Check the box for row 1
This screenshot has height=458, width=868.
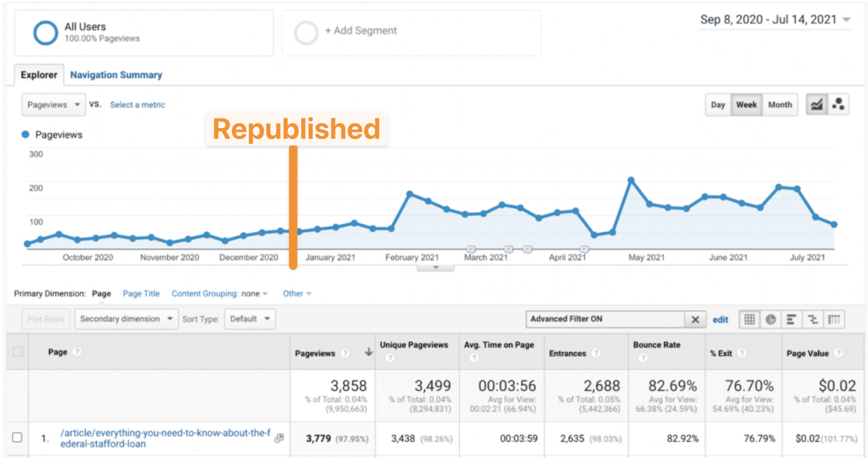(x=18, y=437)
